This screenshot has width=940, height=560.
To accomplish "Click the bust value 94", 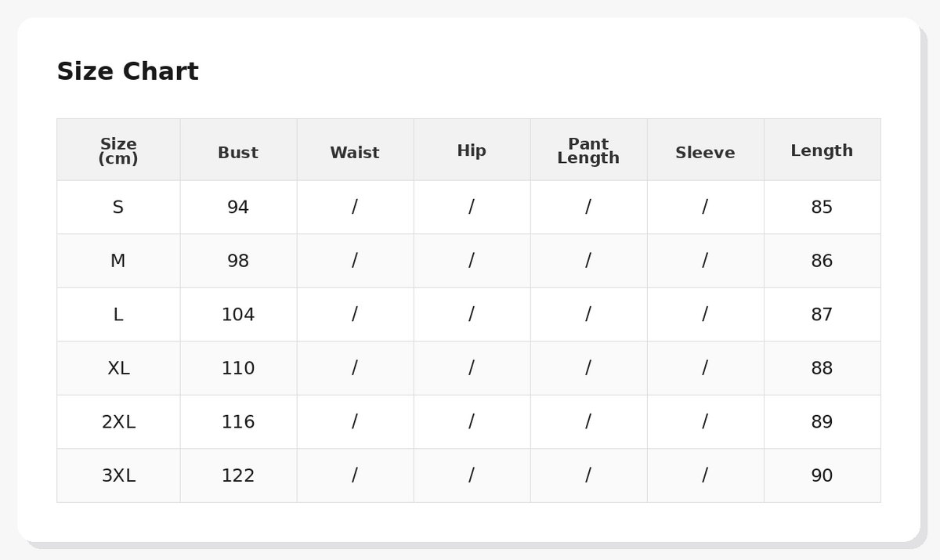I will [238, 208].
